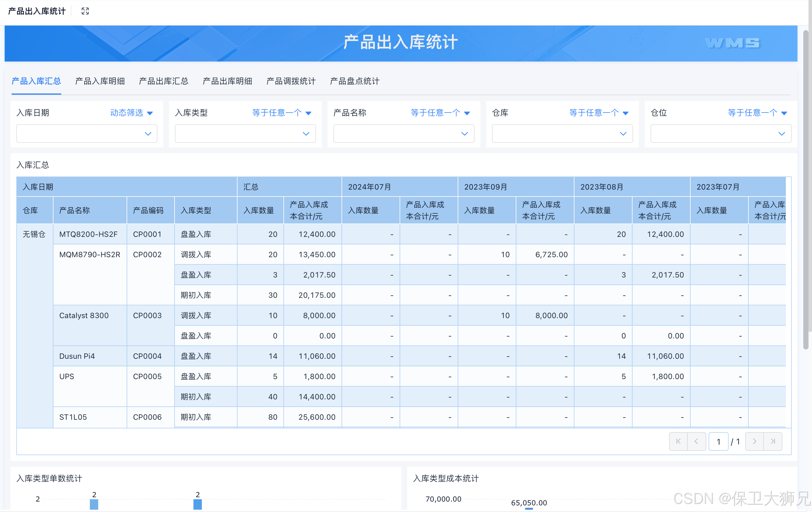The image size is (812, 512).
Task: Open 等于任意一个 condition for 仓库
Action: (x=599, y=113)
